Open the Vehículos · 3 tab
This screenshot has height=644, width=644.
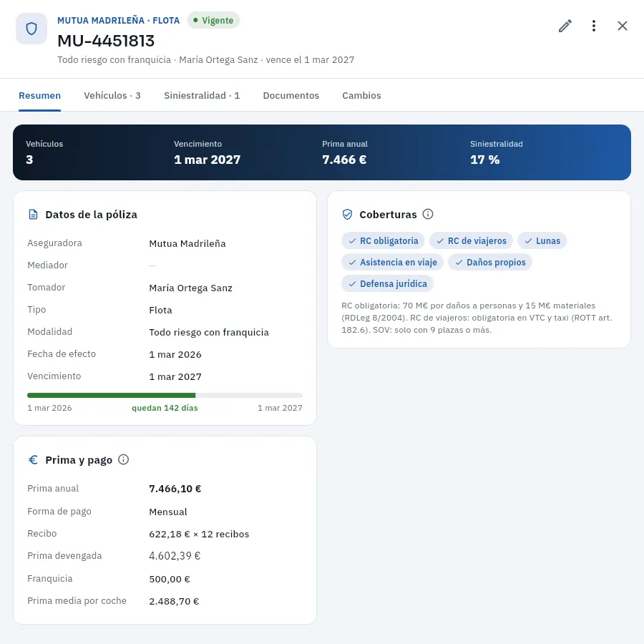click(112, 96)
